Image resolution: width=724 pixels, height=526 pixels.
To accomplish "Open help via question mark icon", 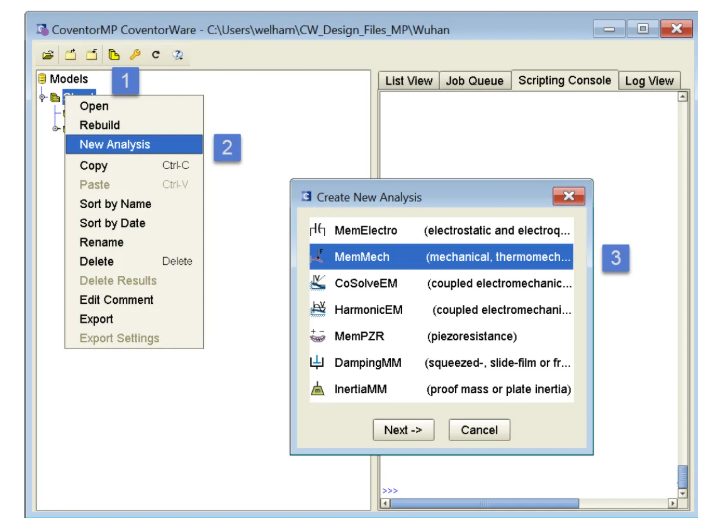I will 177,55.
